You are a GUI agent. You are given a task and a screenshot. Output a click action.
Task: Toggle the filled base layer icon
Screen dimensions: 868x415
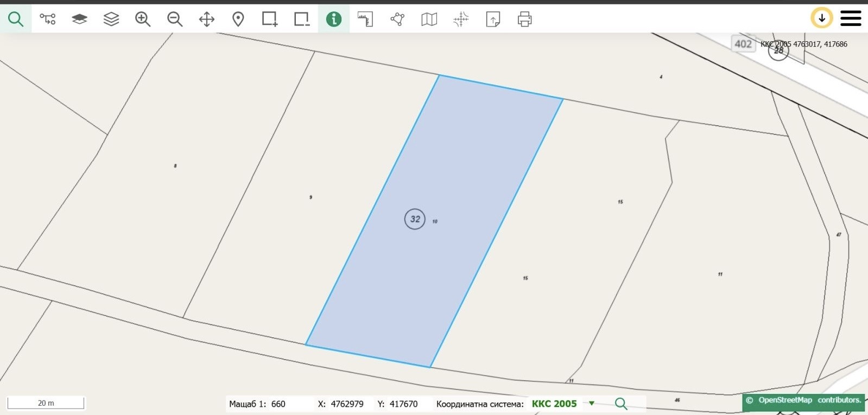(79, 19)
